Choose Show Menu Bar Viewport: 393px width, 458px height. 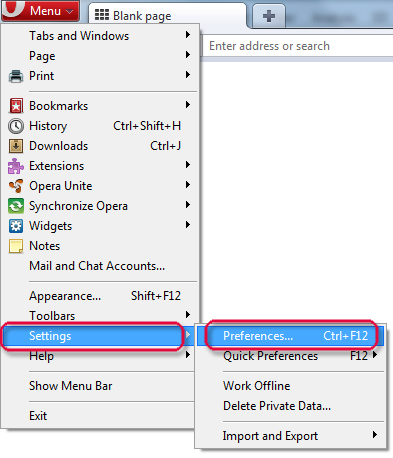coord(98,386)
